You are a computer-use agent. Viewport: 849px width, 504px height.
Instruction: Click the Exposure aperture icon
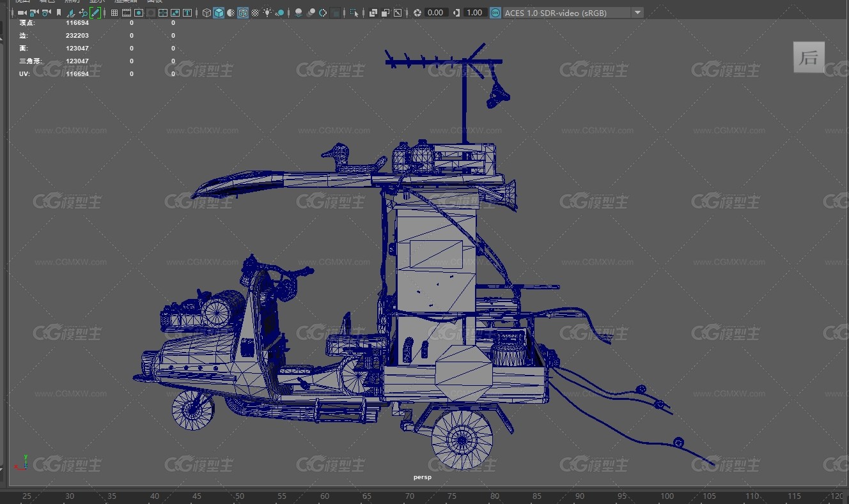(417, 13)
